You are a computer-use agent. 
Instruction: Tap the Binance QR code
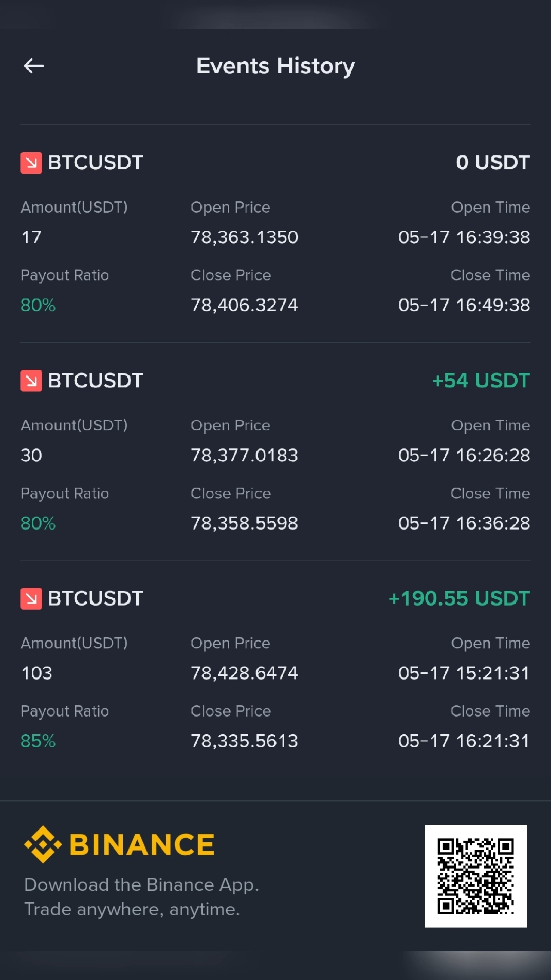[475, 876]
